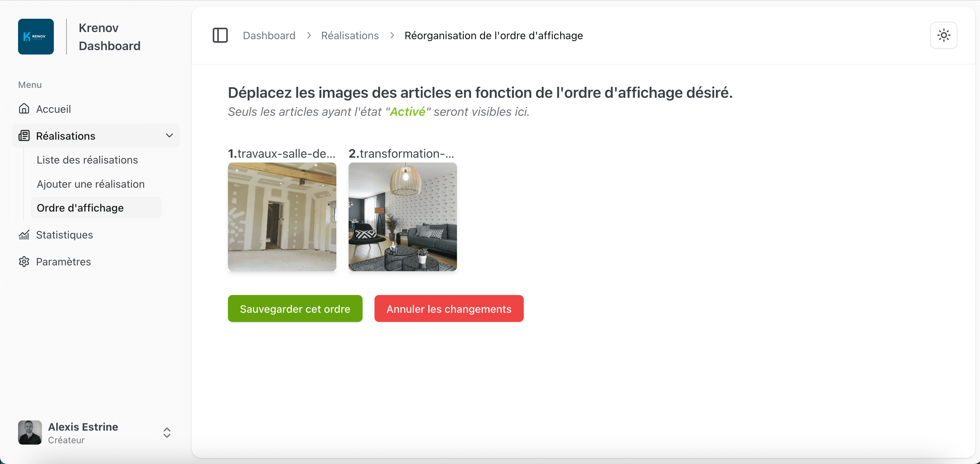Image resolution: width=980 pixels, height=464 pixels.
Task: Click Sauvegarder cet ordre
Action: coord(295,308)
